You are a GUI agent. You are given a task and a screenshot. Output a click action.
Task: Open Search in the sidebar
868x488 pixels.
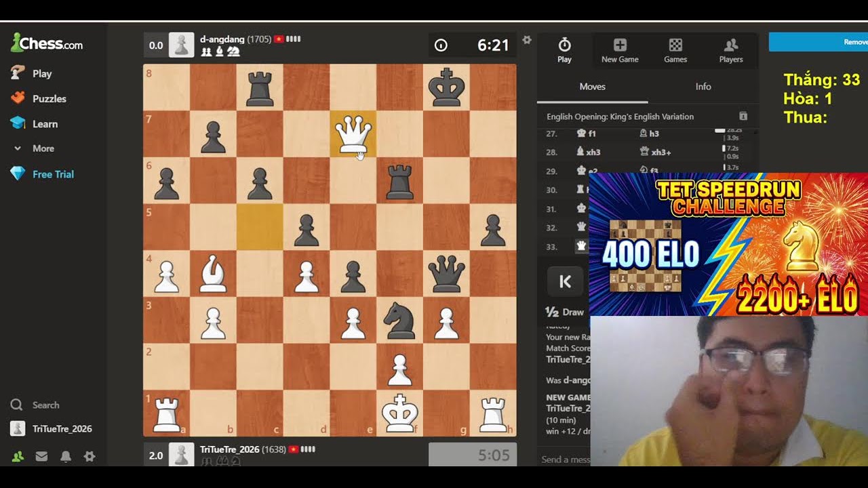click(x=35, y=405)
